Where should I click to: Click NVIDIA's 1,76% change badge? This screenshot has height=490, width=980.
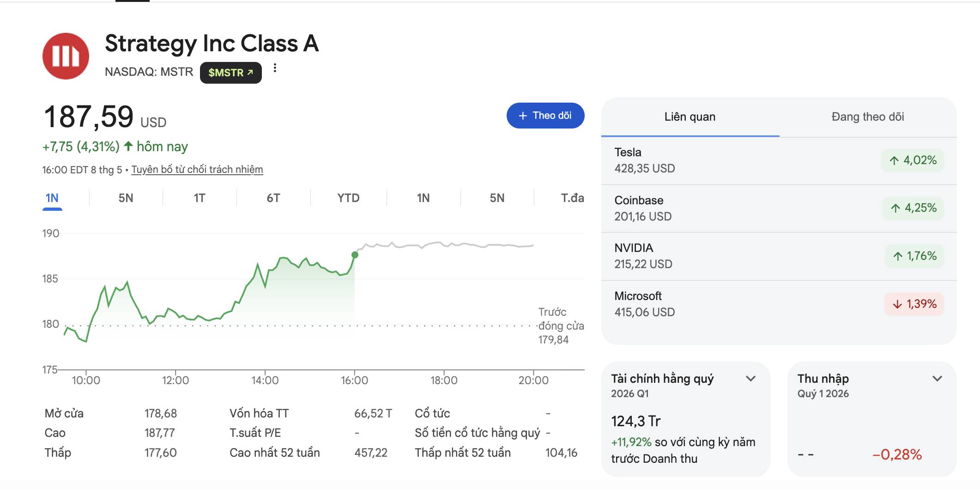[914, 256]
